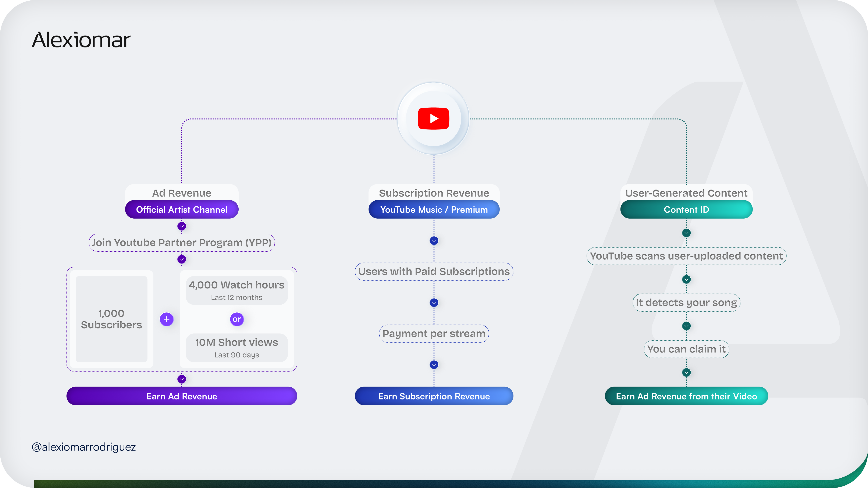Click the Official Artist Channel pill
The height and width of the screenshot is (488, 868).
pyautogui.click(x=182, y=209)
